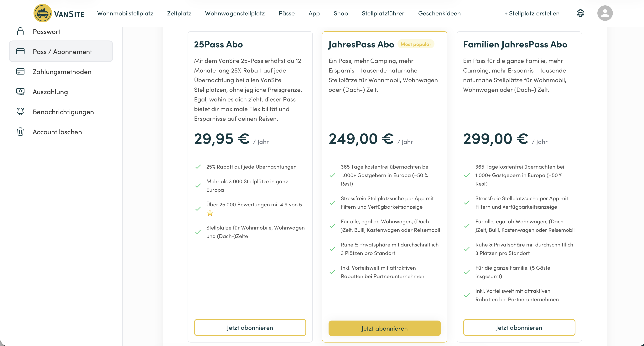Select the Zeltplatz navigation item

point(179,14)
